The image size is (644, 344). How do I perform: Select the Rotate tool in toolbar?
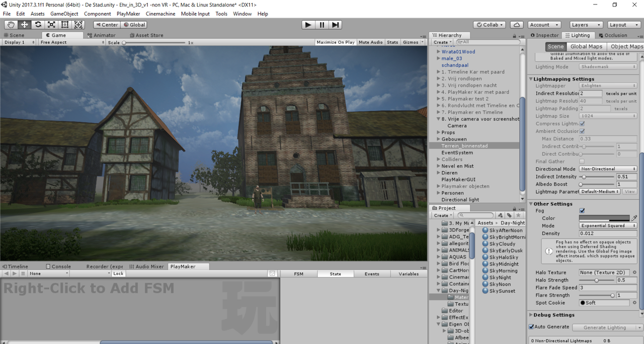click(38, 25)
